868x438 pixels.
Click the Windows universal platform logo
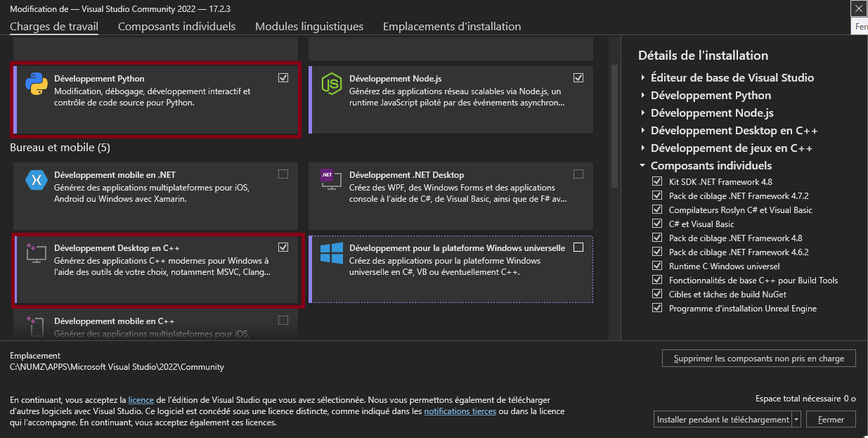tap(331, 253)
